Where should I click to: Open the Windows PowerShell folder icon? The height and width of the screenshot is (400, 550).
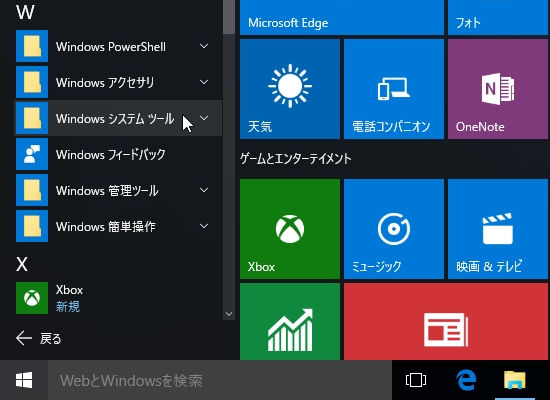[32, 46]
